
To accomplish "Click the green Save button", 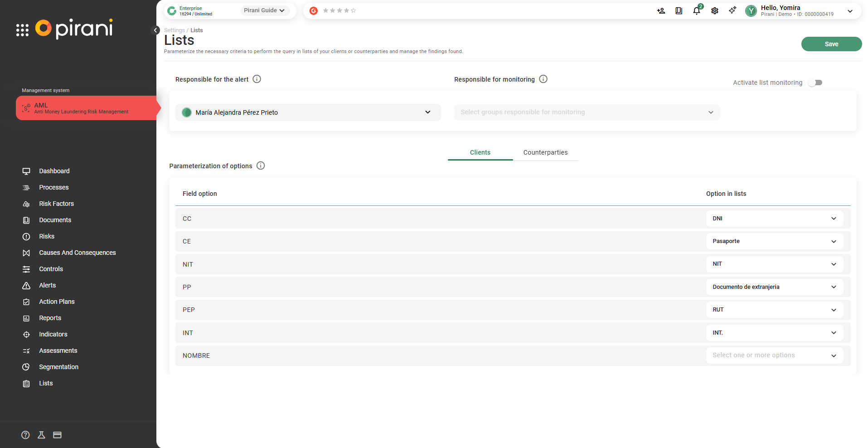I will (831, 44).
